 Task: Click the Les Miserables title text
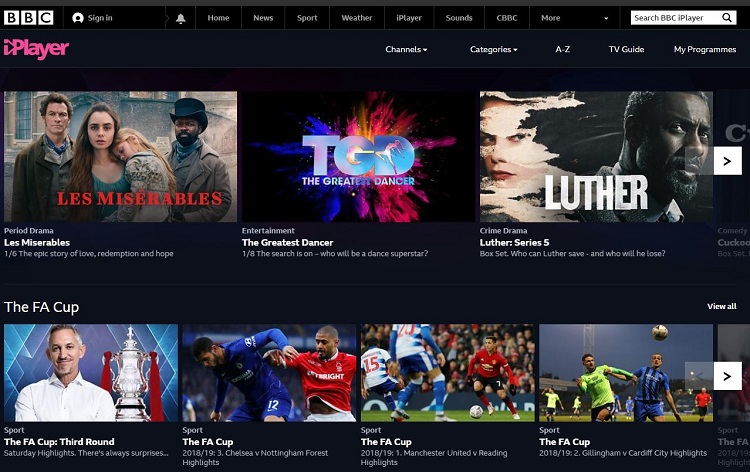point(37,242)
